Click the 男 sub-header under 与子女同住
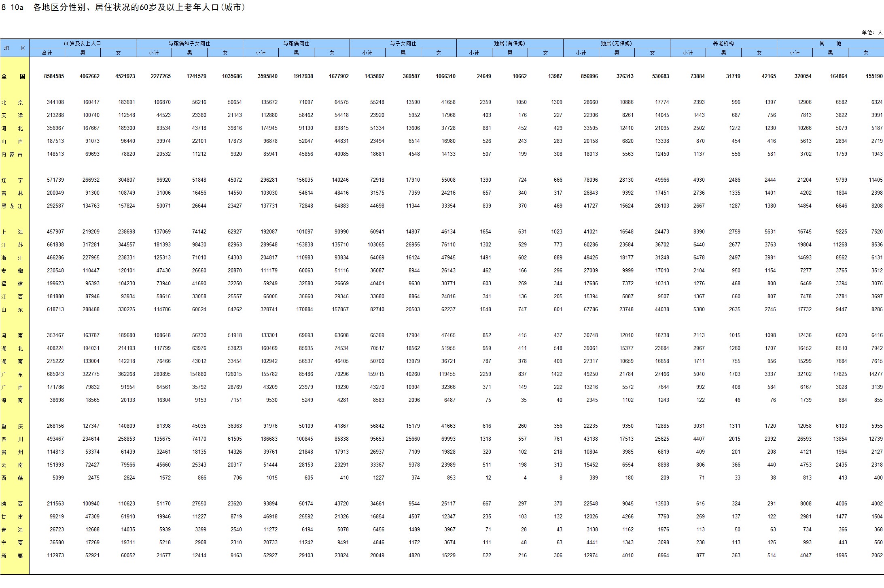The image size is (884, 588). (x=403, y=53)
